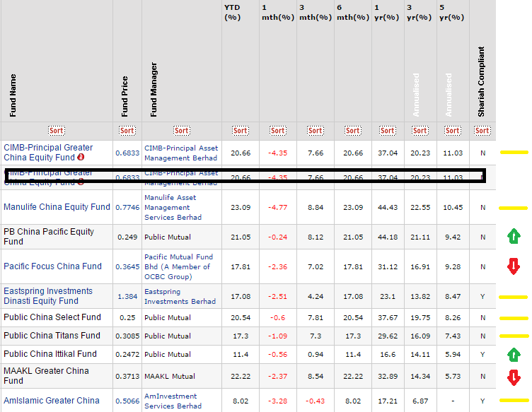
Task: Open Manulife Asset Management Services Berhad link
Action: (x=173, y=207)
